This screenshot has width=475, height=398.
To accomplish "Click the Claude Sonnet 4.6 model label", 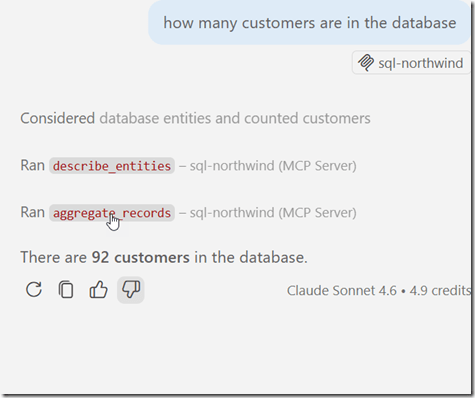I will (x=342, y=291).
